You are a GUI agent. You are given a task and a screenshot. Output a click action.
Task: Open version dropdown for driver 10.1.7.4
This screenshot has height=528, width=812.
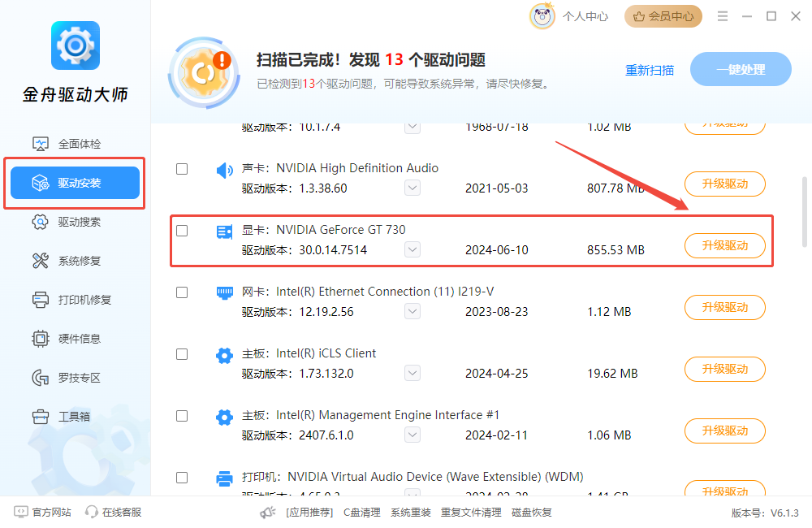(x=412, y=128)
